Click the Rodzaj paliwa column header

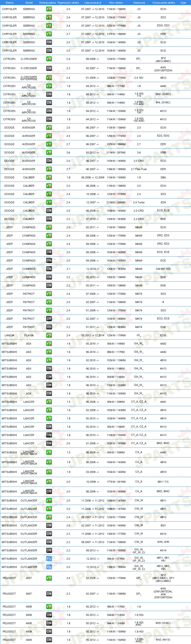pyautogui.click(x=47, y=3)
